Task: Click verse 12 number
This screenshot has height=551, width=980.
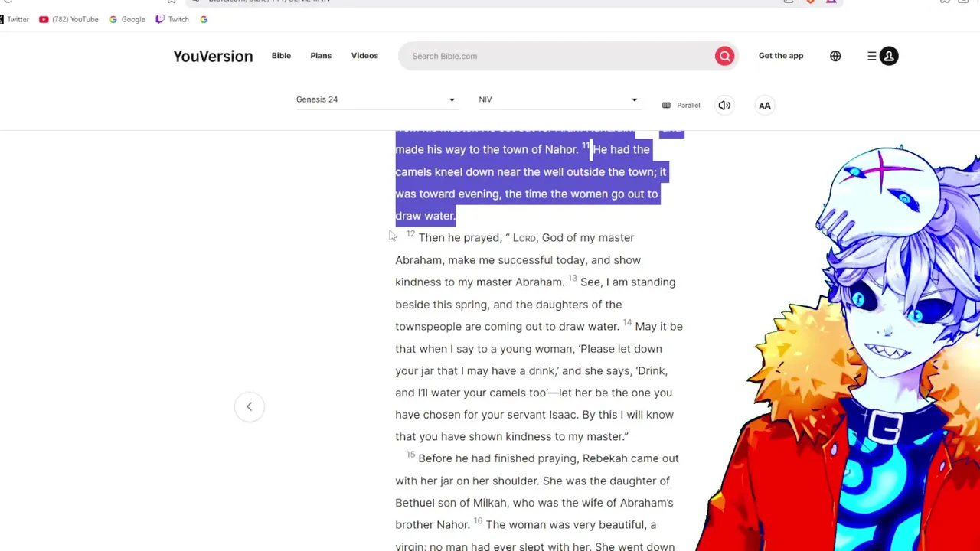Action: coord(410,234)
